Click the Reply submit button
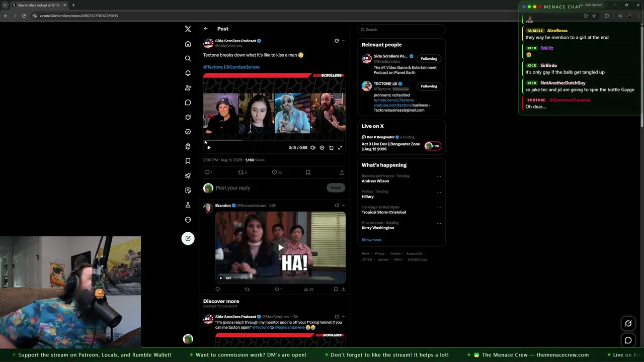 coord(336,188)
